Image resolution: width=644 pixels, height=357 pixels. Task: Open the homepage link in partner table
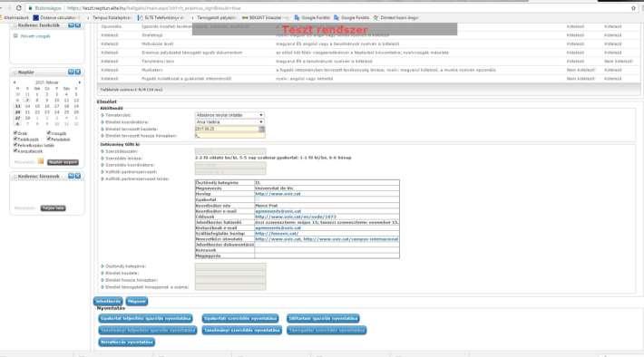coord(278,194)
